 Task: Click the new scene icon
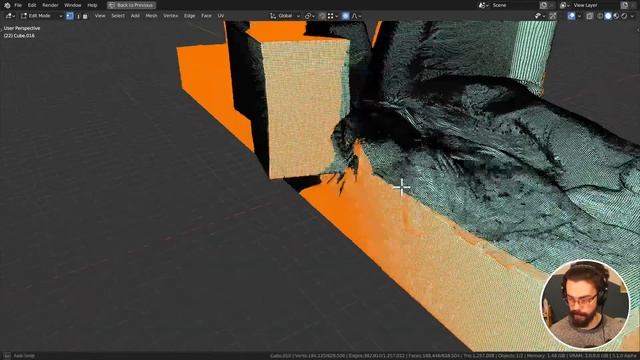coord(543,5)
